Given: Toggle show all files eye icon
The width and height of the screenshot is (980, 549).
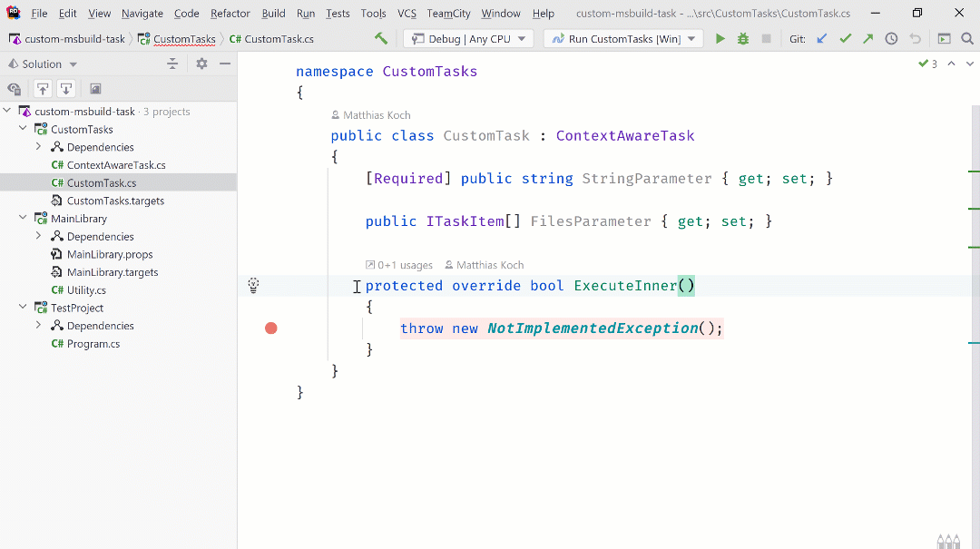Looking at the screenshot, I should 14,89.
